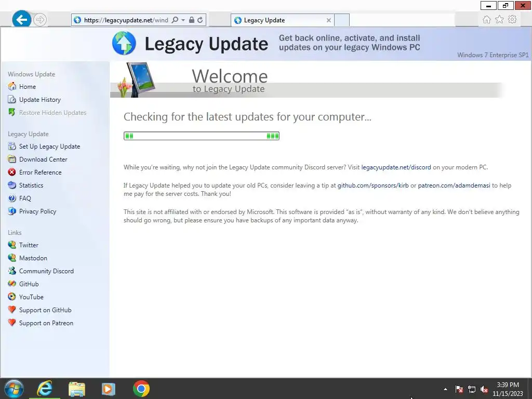Go back with the browser back arrow
Screen dimensions: 532x399
click(x=22, y=20)
